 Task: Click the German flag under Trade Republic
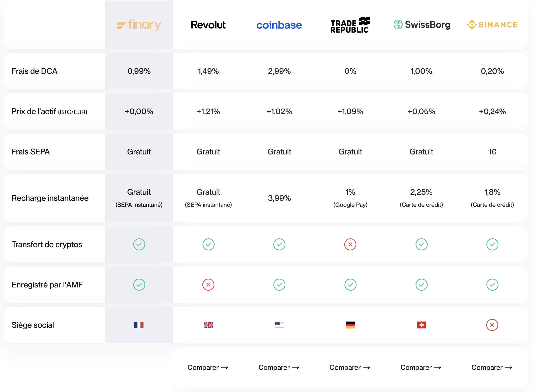pos(350,325)
